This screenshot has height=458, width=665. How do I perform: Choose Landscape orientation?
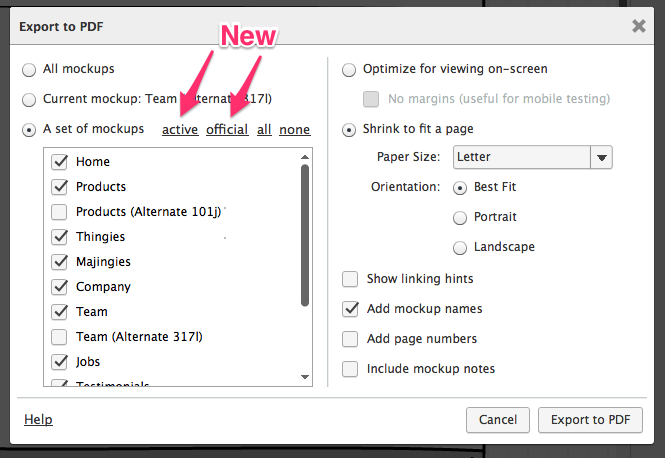pos(460,247)
